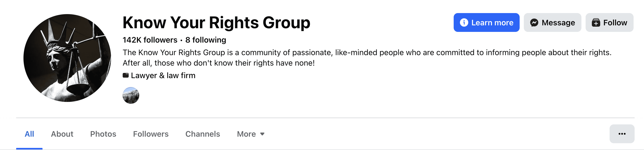
Task: Open the 8 following link
Action: pyautogui.click(x=206, y=40)
